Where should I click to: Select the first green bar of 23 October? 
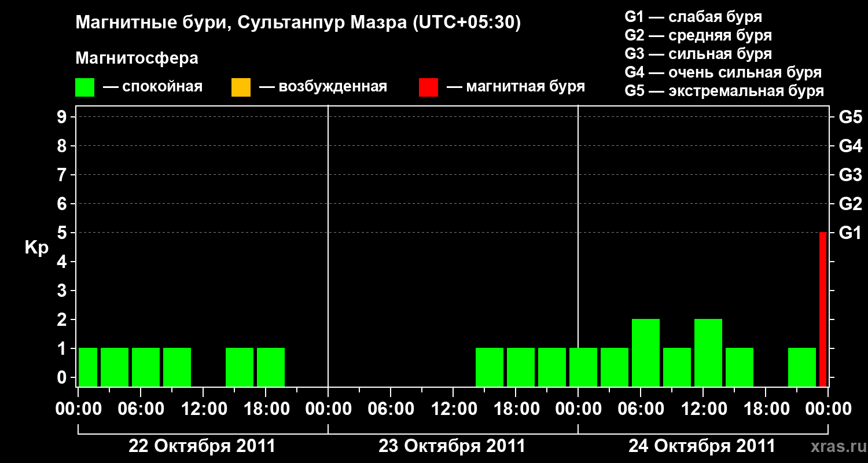[490, 368]
